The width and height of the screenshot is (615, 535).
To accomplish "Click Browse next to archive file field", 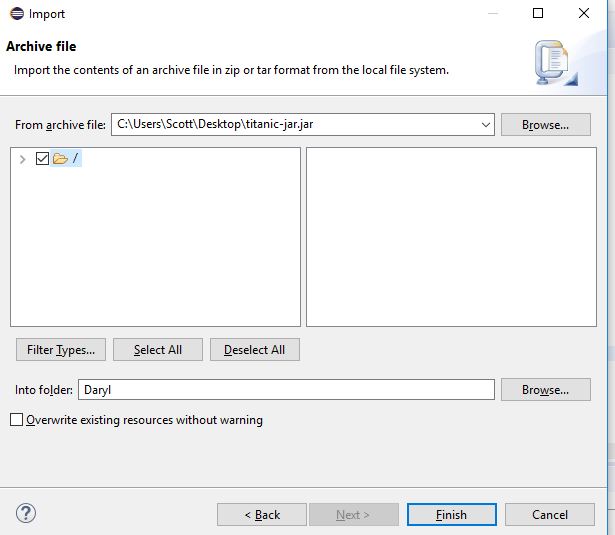I will tap(546, 125).
